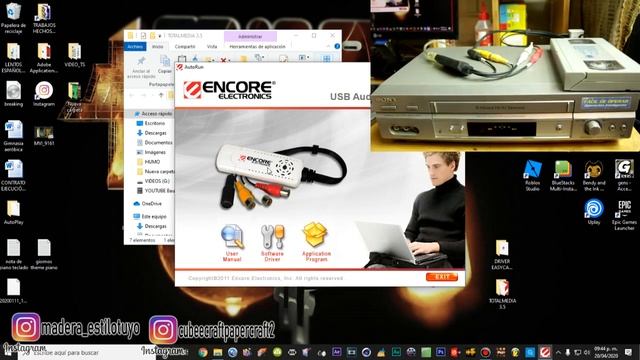Open Documentos in Explorer navigation pane

tap(154, 142)
